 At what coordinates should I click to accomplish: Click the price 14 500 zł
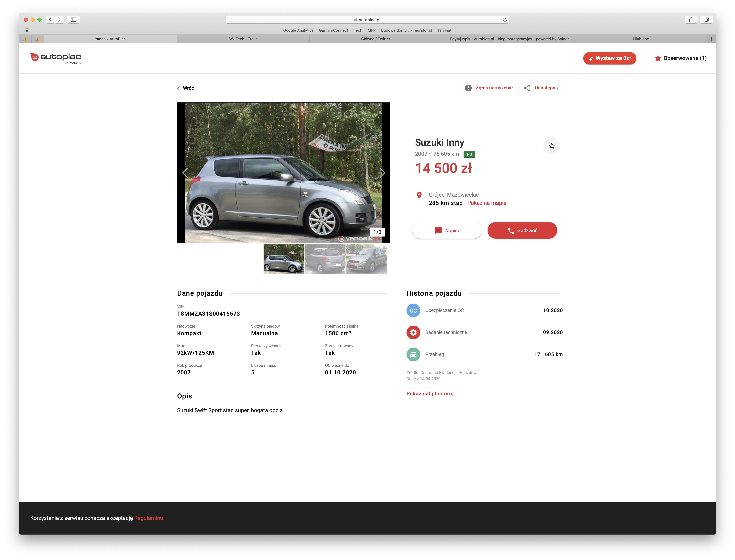click(x=443, y=168)
